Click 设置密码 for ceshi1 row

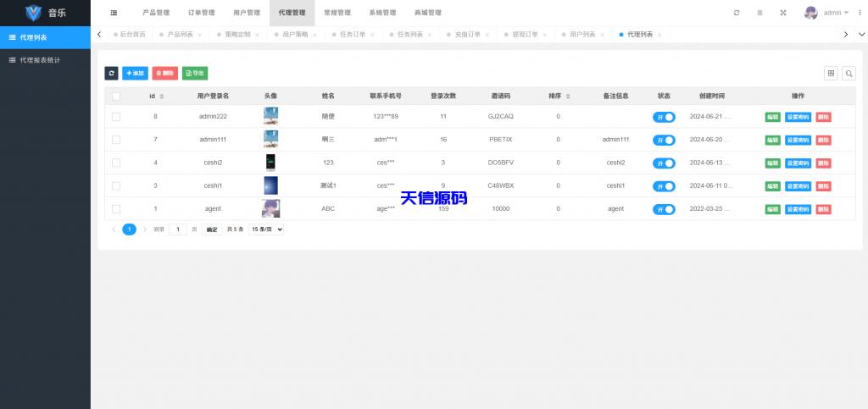pos(798,186)
